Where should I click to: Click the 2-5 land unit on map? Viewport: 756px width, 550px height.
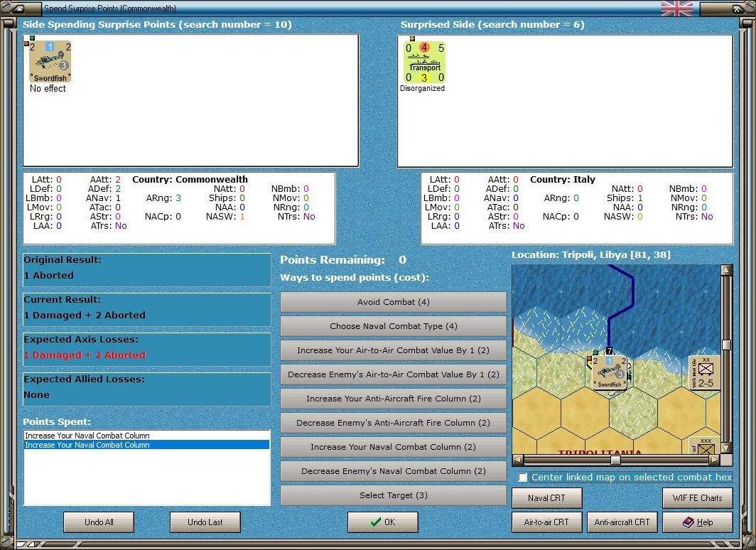[x=704, y=372]
